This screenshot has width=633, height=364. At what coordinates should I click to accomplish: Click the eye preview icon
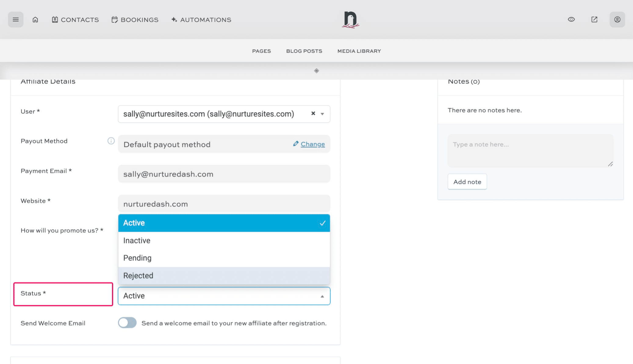[x=571, y=20]
